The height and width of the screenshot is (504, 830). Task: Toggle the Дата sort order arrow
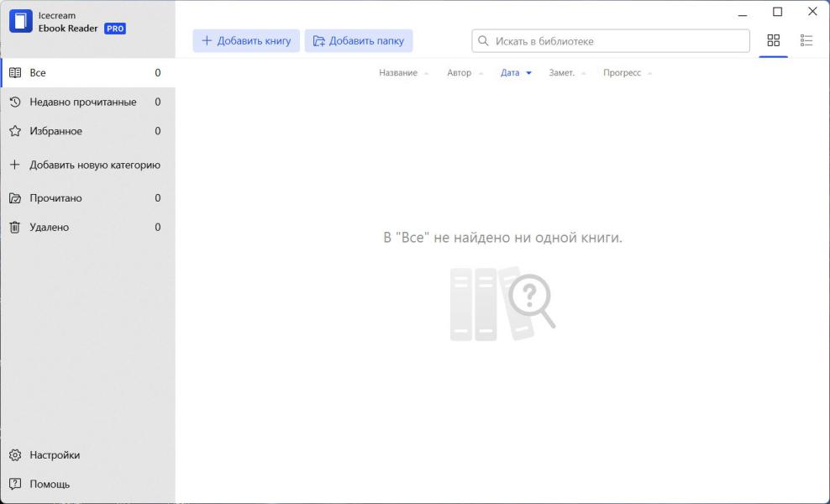pos(528,73)
